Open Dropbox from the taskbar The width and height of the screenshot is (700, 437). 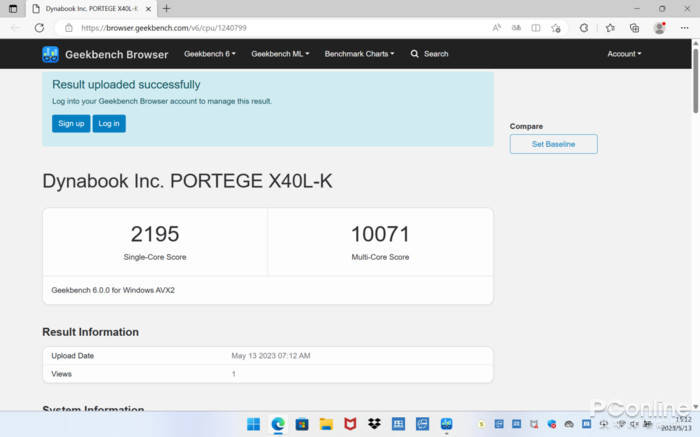[374, 424]
